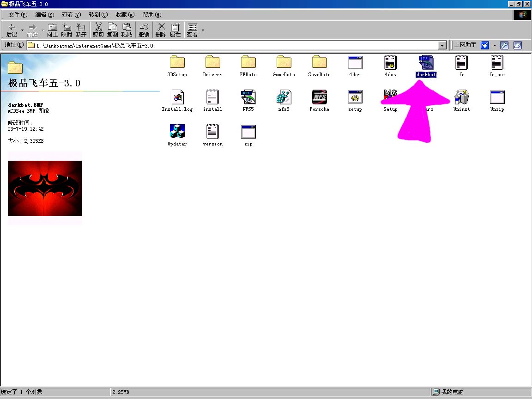Cut the selection using 剪切
The height and width of the screenshot is (399, 532).
tap(98, 30)
